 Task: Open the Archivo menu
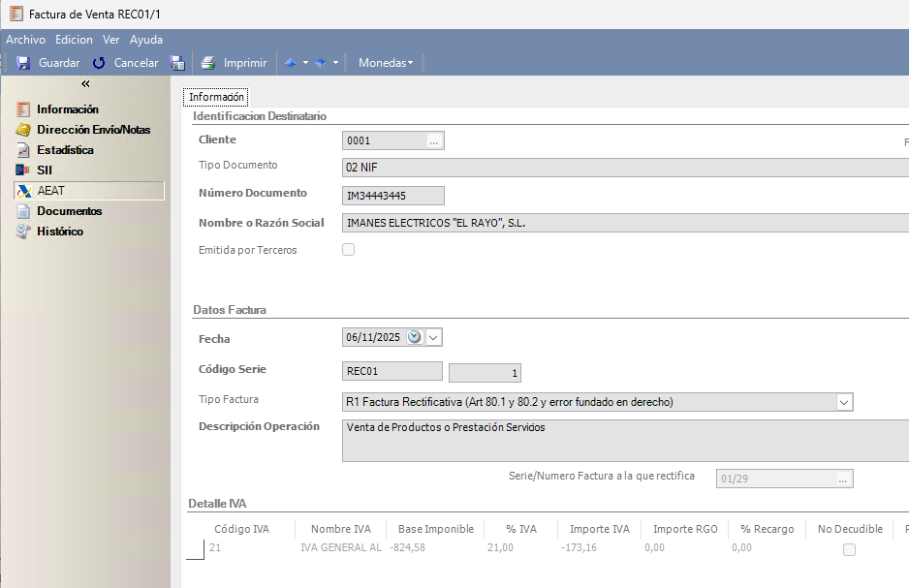[25, 40]
